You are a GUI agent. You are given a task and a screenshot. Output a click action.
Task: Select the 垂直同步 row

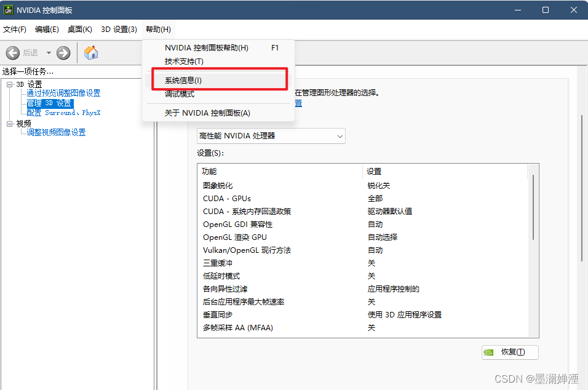click(363, 315)
